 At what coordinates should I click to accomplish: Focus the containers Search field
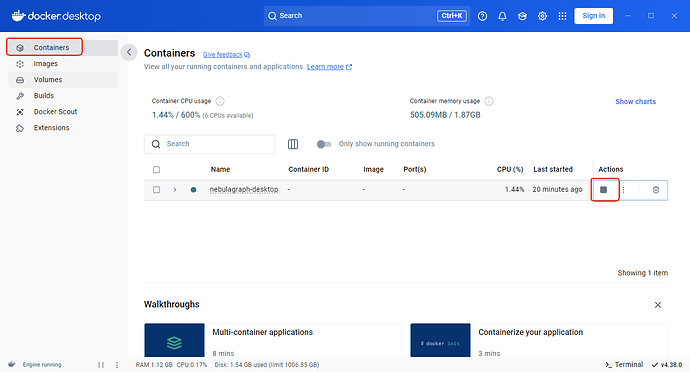tap(209, 144)
